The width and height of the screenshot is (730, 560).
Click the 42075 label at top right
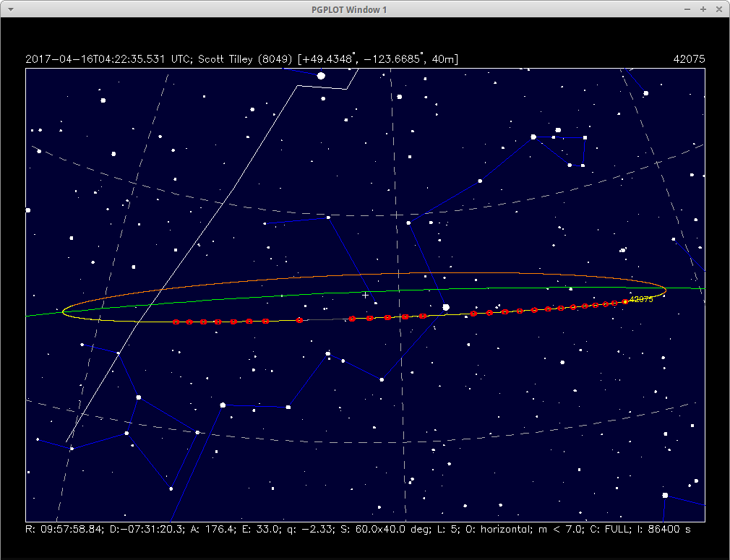tap(689, 59)
